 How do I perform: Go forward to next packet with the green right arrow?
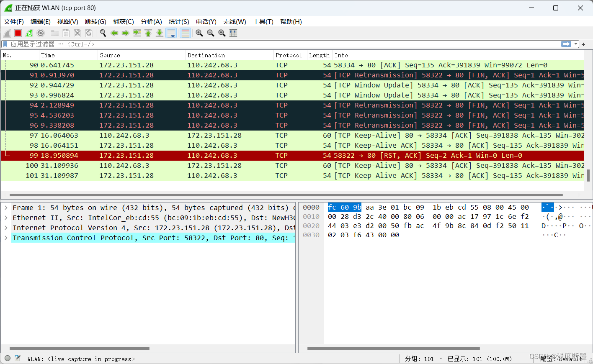coord(126,33)
